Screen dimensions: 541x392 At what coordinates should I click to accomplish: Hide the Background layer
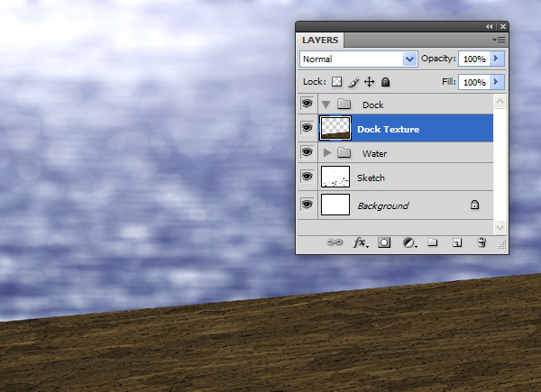point(307,205)
